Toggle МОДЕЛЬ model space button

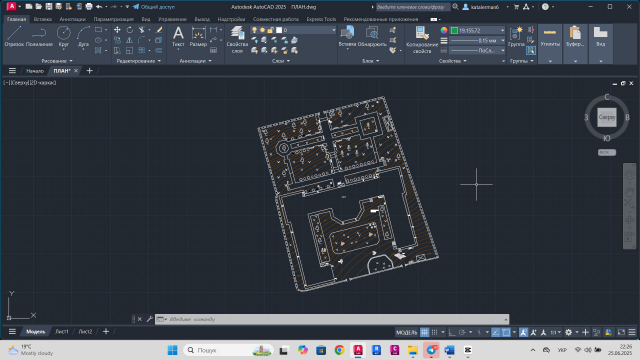pos(407,332)
